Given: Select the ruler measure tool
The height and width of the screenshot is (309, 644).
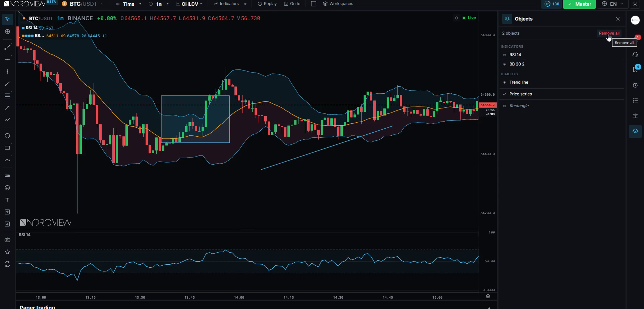Looking at the screenshot, I should tap(7, 176).
